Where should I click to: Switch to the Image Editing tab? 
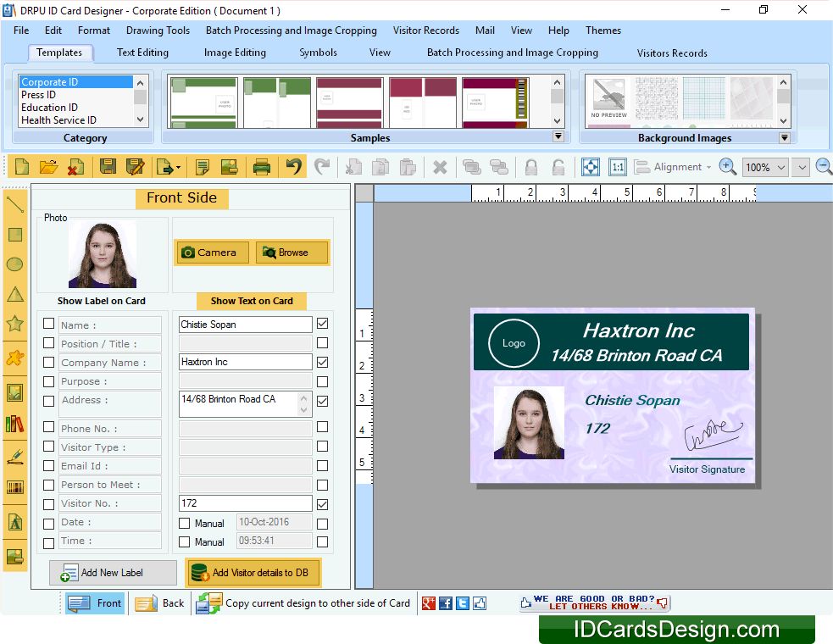pos(235,53)
